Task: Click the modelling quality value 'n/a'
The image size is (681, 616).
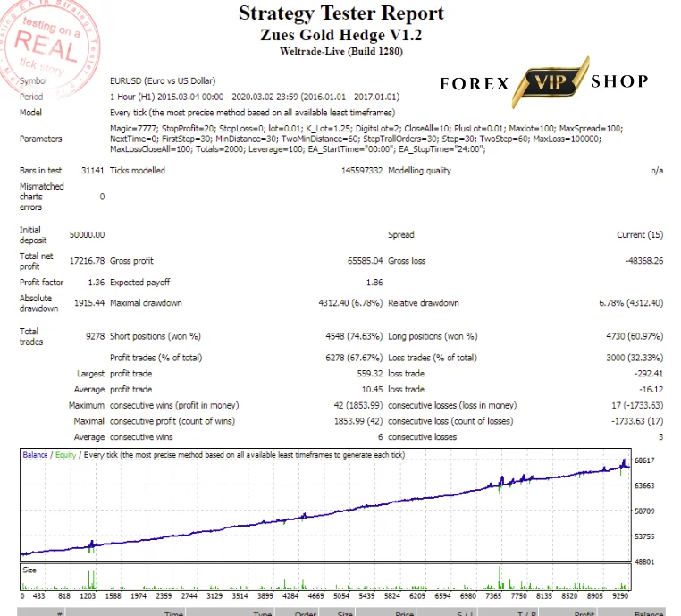Action: tap(657, 170)
